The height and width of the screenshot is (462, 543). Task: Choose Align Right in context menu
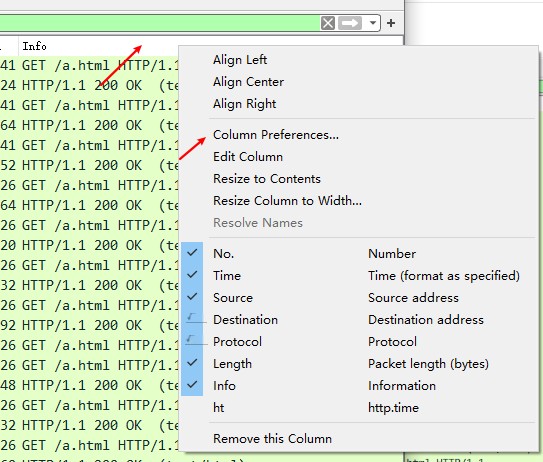coord(244,104)
